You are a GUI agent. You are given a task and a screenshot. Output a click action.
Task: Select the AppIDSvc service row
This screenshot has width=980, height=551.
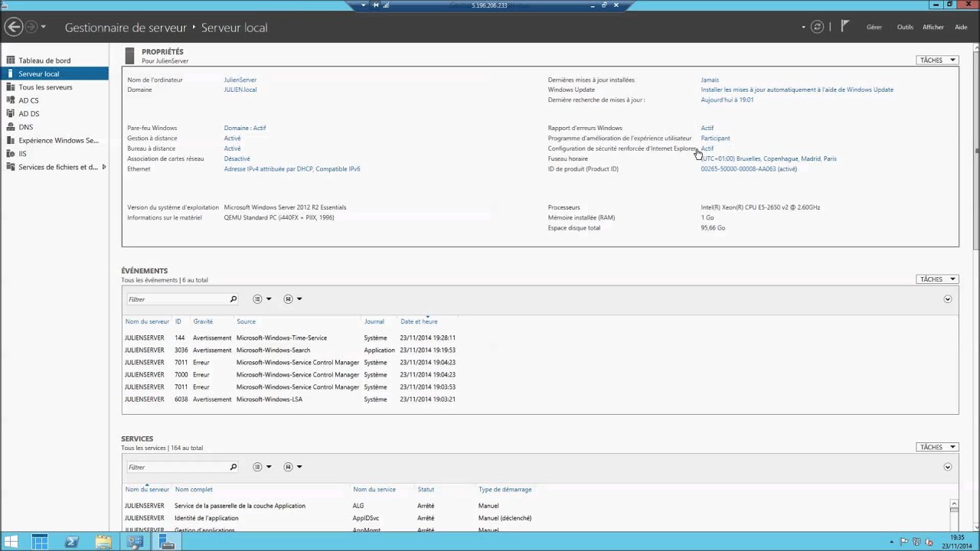click(536, 518)
